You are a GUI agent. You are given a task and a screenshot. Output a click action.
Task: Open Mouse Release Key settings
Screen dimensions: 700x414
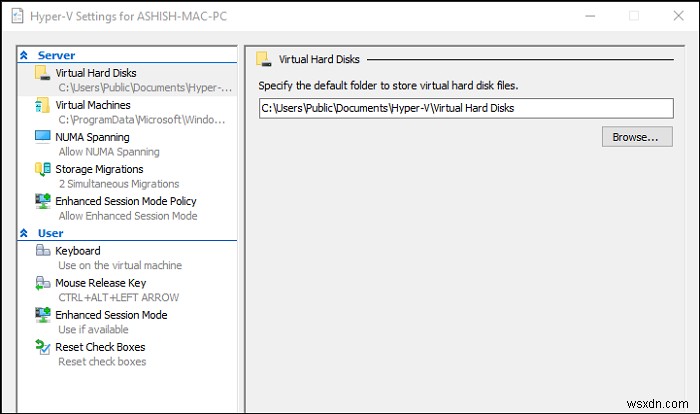(100, 283)
